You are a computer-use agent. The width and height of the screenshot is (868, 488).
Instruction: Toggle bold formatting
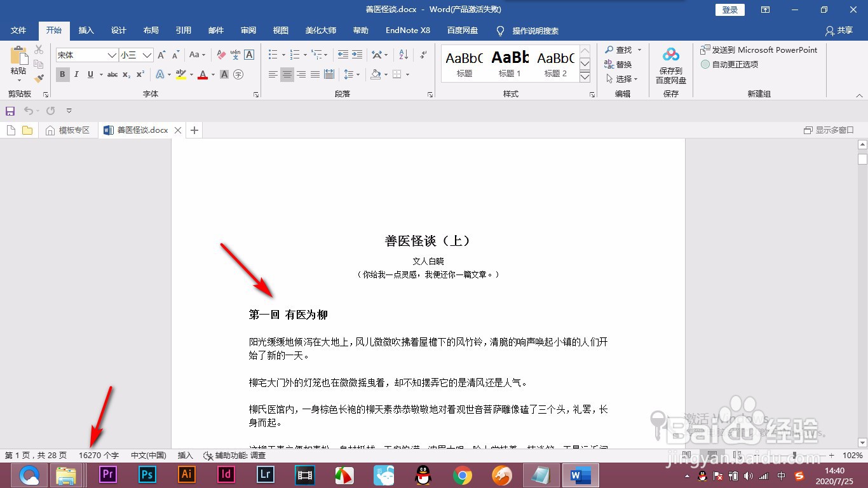tap(62, 74)
